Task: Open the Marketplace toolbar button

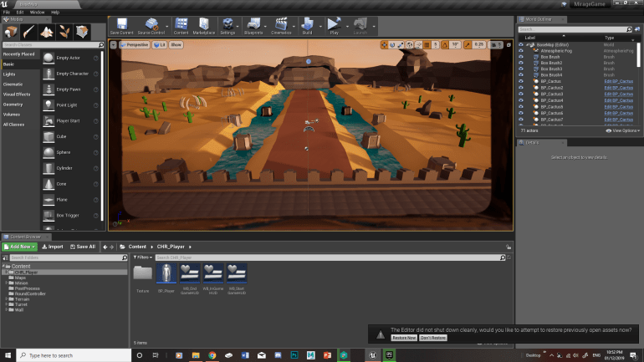Action: (x=204, y=26)
